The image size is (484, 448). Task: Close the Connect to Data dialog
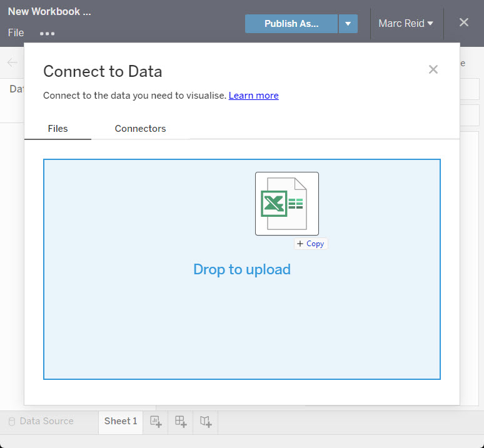[x=433, y=69]
